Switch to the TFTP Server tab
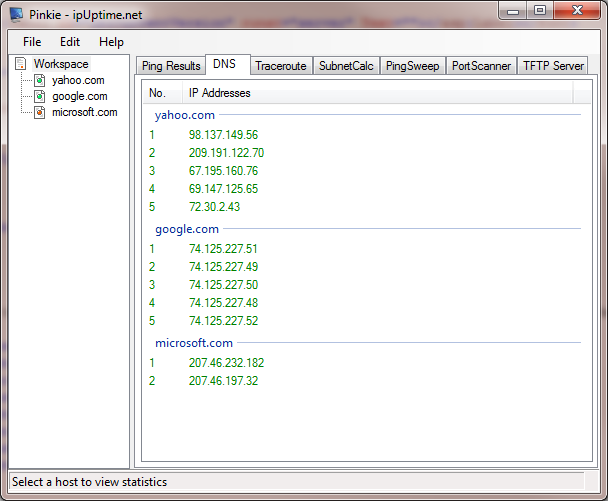The image size is (608, 501). pos(553,66)
